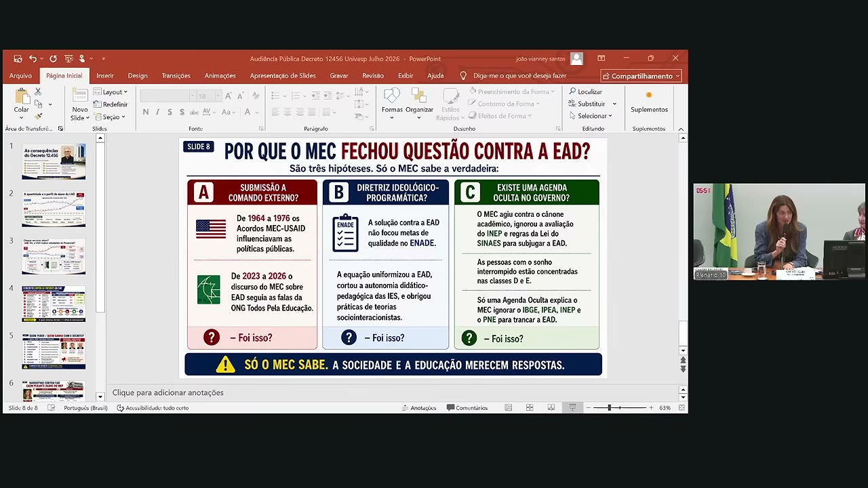Toggle Bold (N) formatting
This screenshot has height=488, width=868.
tap(145, 112)
